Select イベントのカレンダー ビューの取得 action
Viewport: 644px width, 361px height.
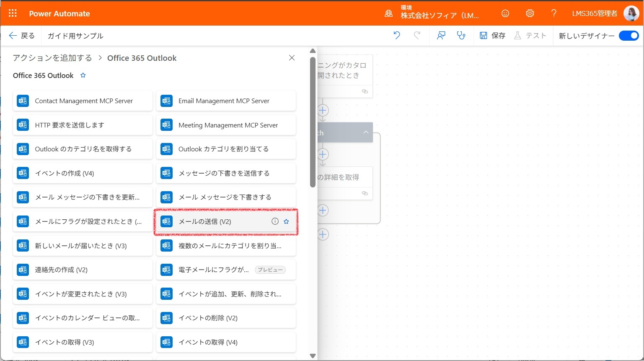(83, 318)
